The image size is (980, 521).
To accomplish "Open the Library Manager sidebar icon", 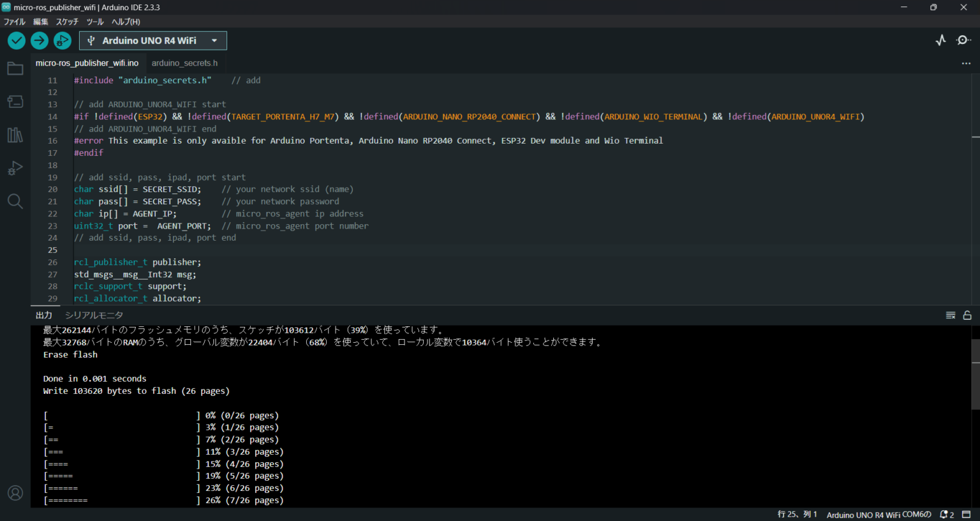I will [x=15, y=135].
